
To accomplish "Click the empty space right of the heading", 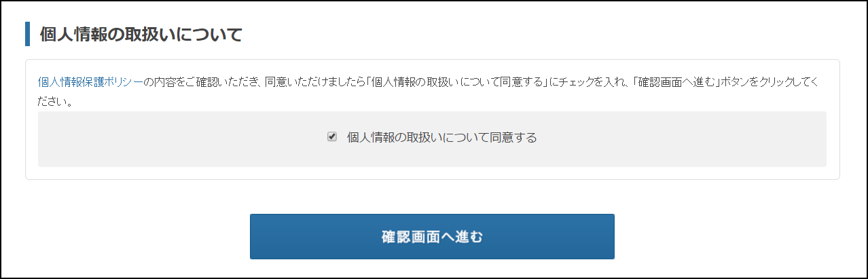I will 543,35.
